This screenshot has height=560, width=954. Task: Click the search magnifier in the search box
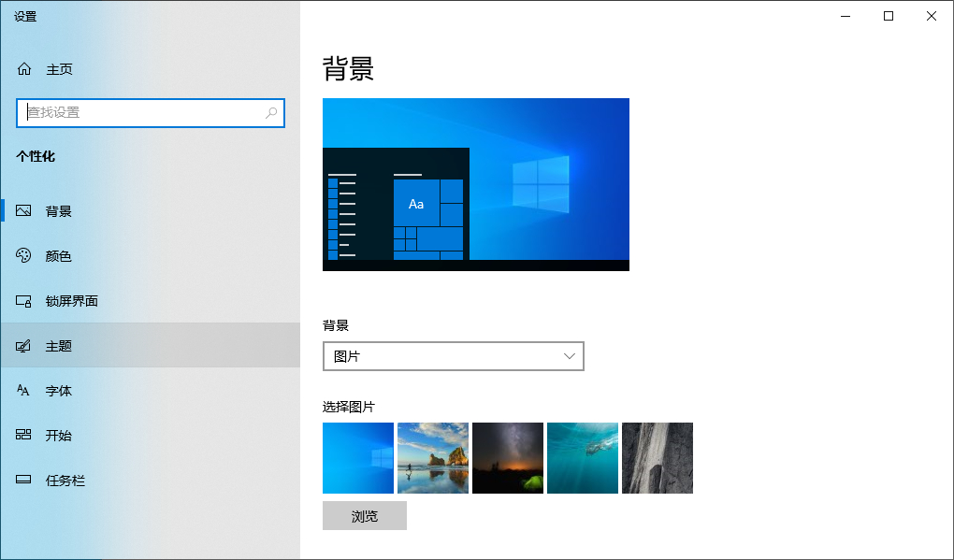[x=271, y=112]
